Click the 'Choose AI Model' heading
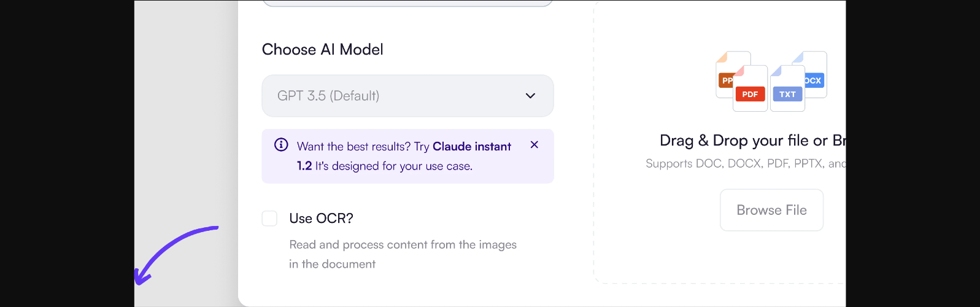The image size is (980, 307). click(322, 50)
